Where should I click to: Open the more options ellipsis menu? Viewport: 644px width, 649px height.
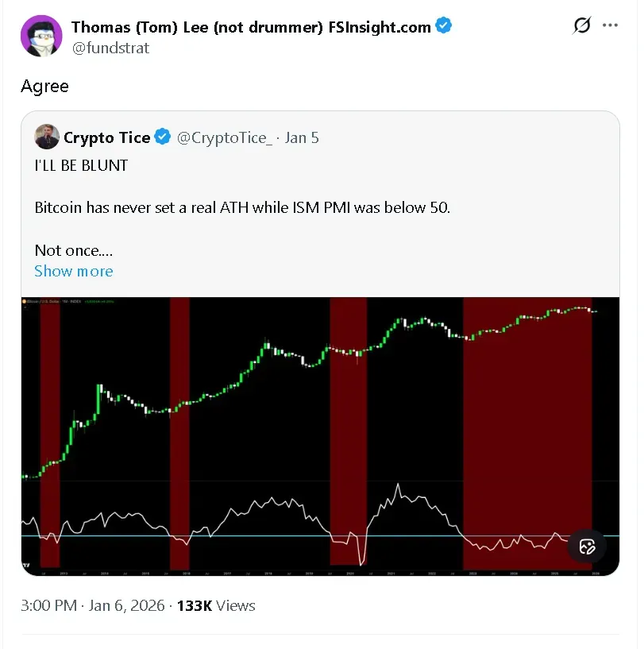click(x=612, y=25)
